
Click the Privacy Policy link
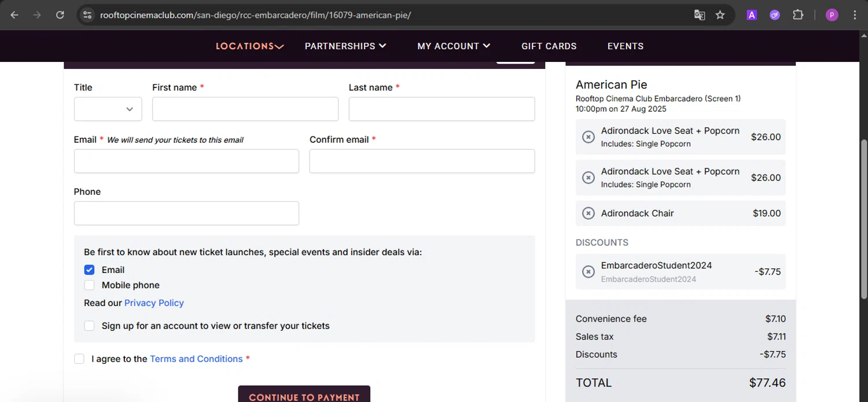tap(154, 303)
